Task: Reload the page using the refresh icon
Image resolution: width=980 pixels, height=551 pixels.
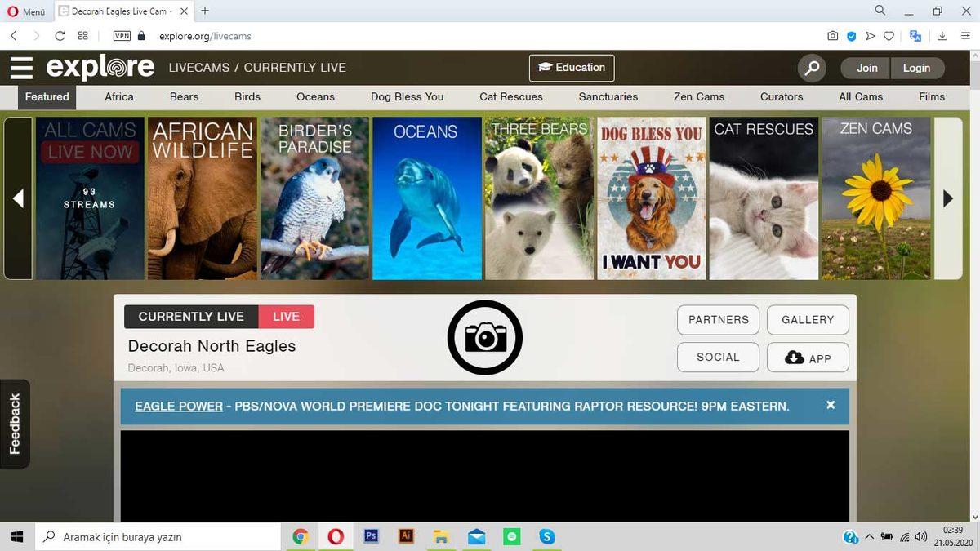Action: coord(60,36)
